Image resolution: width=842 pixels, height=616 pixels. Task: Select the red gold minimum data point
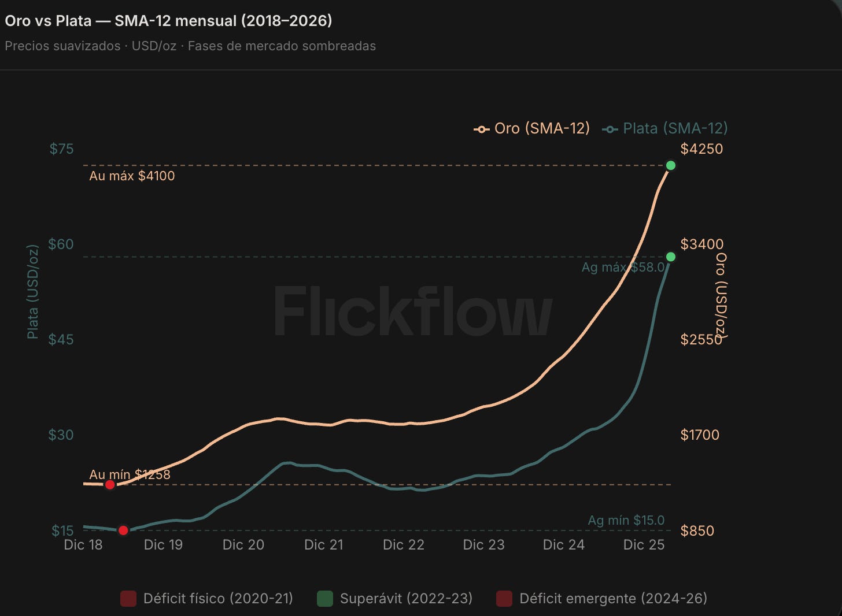[x=110, y=484]
